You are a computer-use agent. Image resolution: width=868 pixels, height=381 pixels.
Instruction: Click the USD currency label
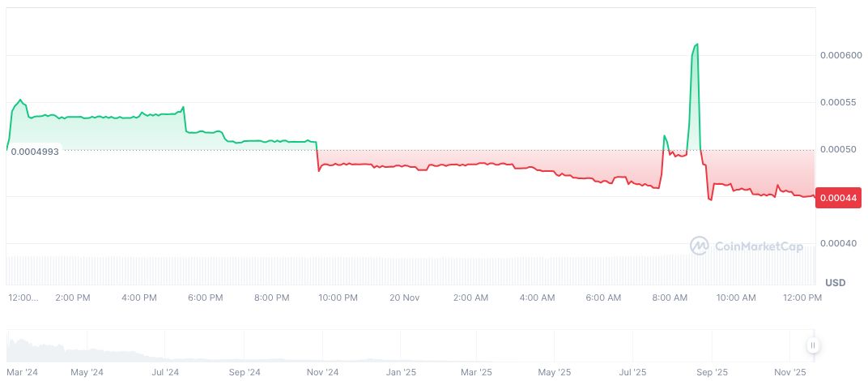(x=835, y=282)
